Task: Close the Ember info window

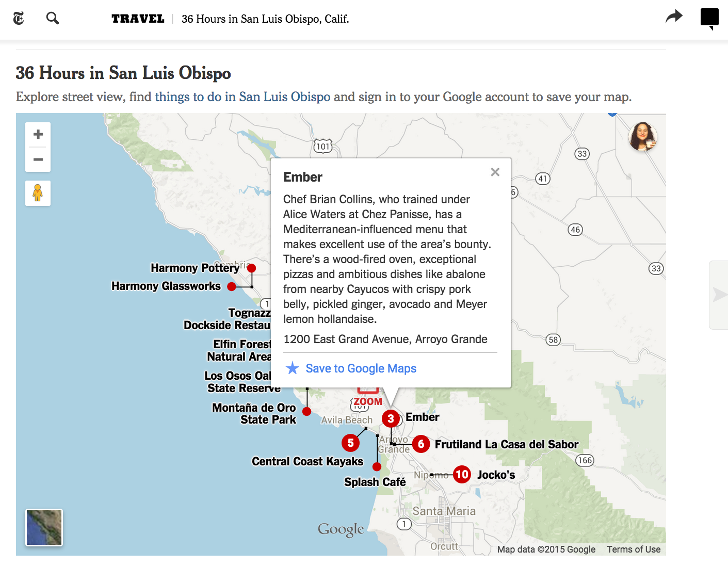Action: click(495, 172)
